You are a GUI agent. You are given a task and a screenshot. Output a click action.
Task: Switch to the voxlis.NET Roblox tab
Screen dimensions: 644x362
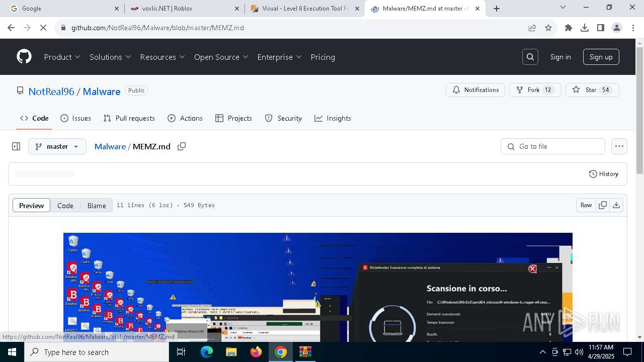tap(184, 9)
